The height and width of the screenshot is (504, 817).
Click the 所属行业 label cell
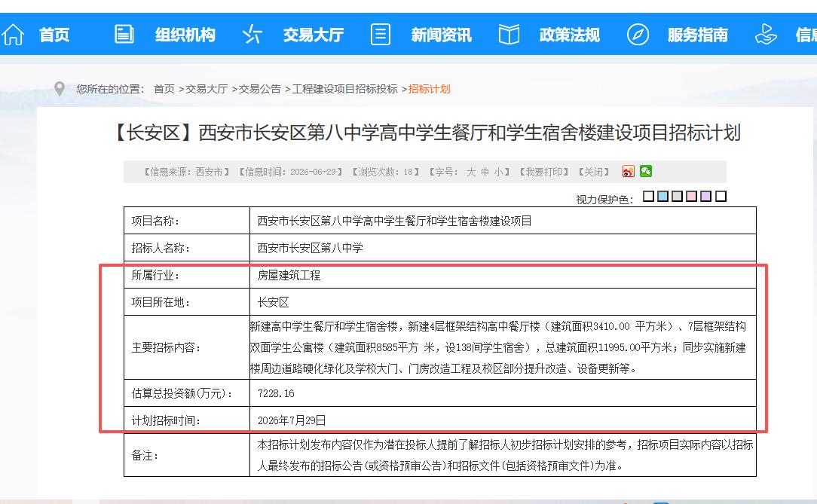tap(187, 275)
